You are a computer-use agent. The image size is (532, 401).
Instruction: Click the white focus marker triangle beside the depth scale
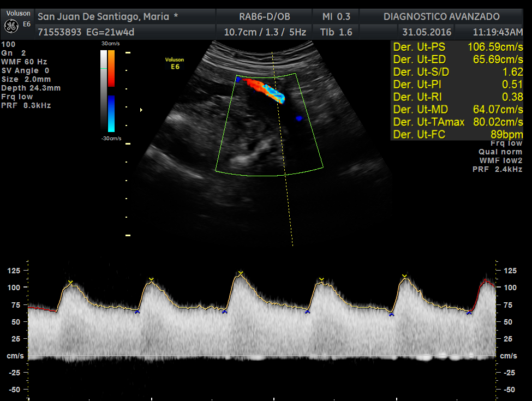point(142,110)
